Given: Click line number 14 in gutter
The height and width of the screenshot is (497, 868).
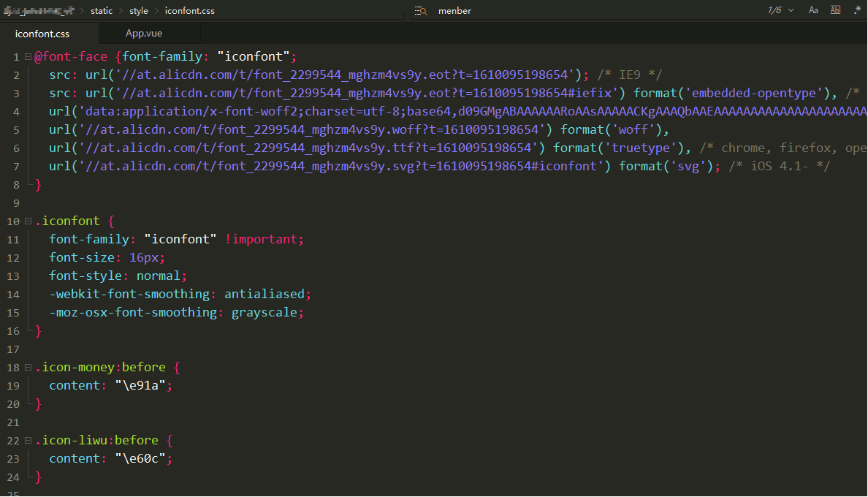Looking at the screenshot, I should tap(13, 295).
